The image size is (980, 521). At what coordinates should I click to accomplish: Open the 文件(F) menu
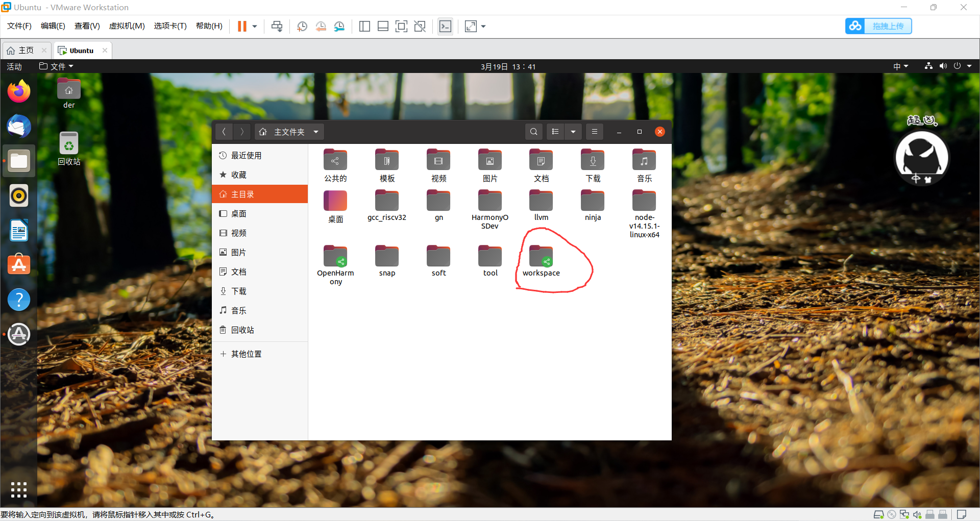tap(19, 26)
